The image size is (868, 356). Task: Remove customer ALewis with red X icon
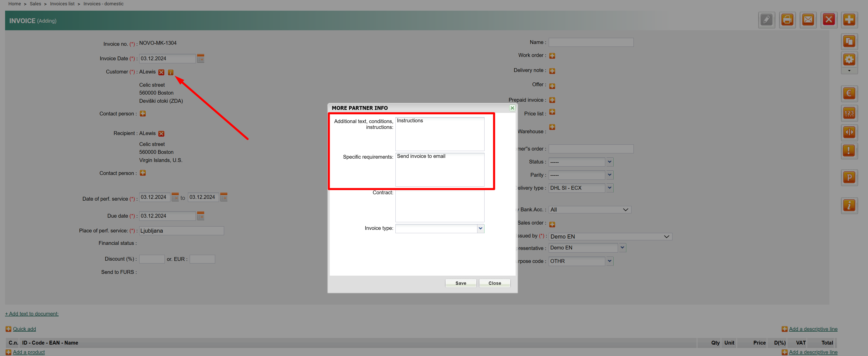161,72
